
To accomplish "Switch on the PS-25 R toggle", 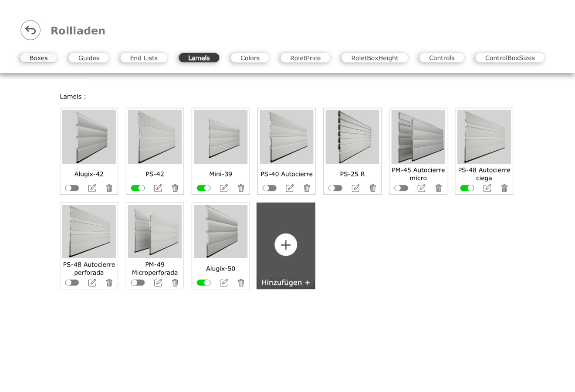I will click(x=335, y=188).
